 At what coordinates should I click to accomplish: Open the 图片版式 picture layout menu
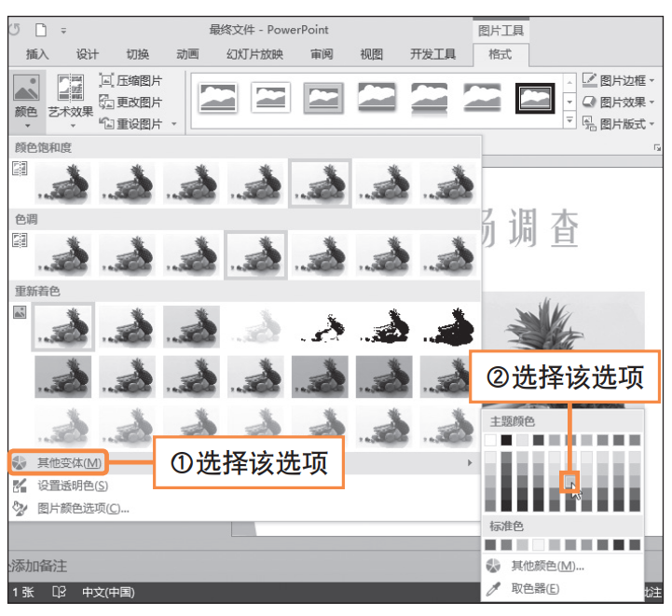point(619,124)
